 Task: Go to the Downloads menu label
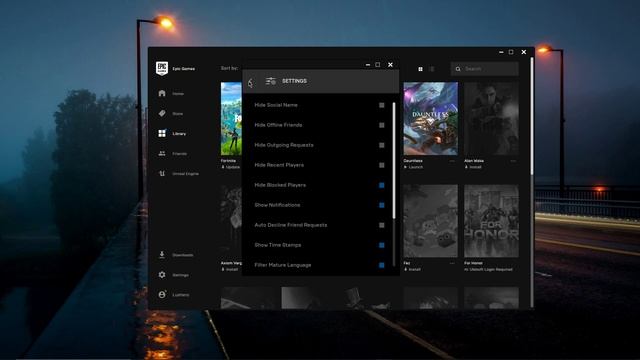click(x=182, y=255)
